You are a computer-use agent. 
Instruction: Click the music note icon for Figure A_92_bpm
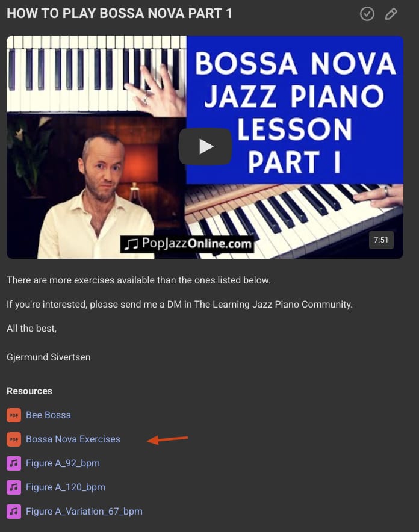point(14,463)
